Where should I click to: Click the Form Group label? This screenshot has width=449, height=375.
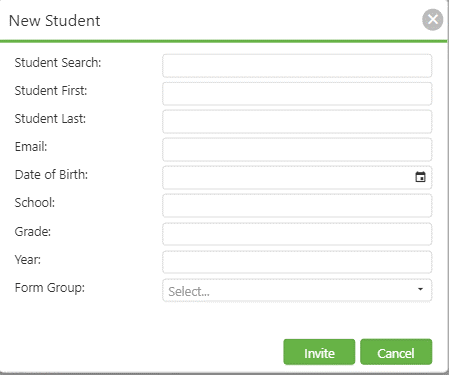tap(50, 288)
